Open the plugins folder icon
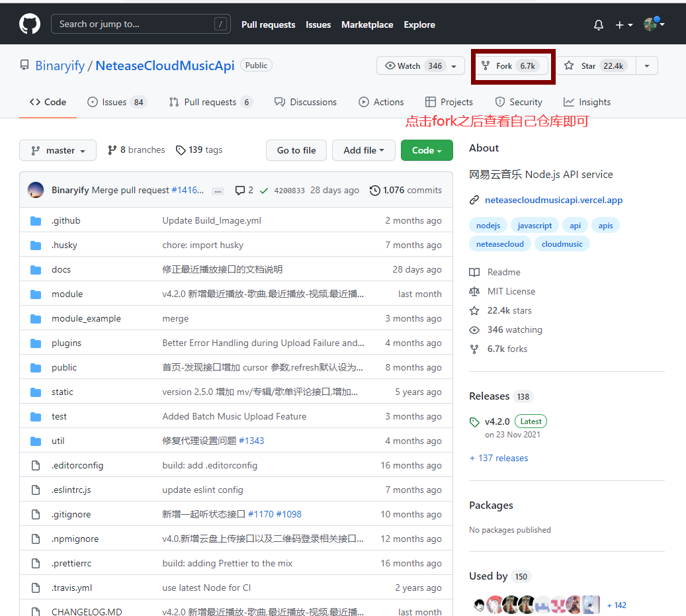686x616 pixels. click(36, 343)
